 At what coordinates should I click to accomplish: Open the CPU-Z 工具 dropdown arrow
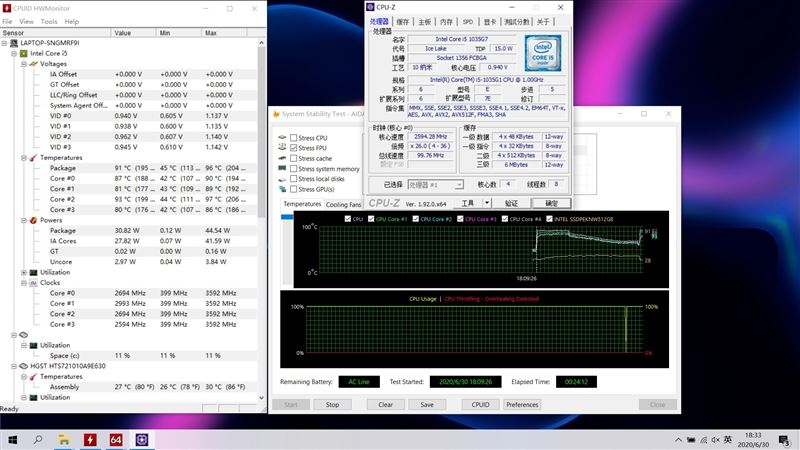pos(487,203)
